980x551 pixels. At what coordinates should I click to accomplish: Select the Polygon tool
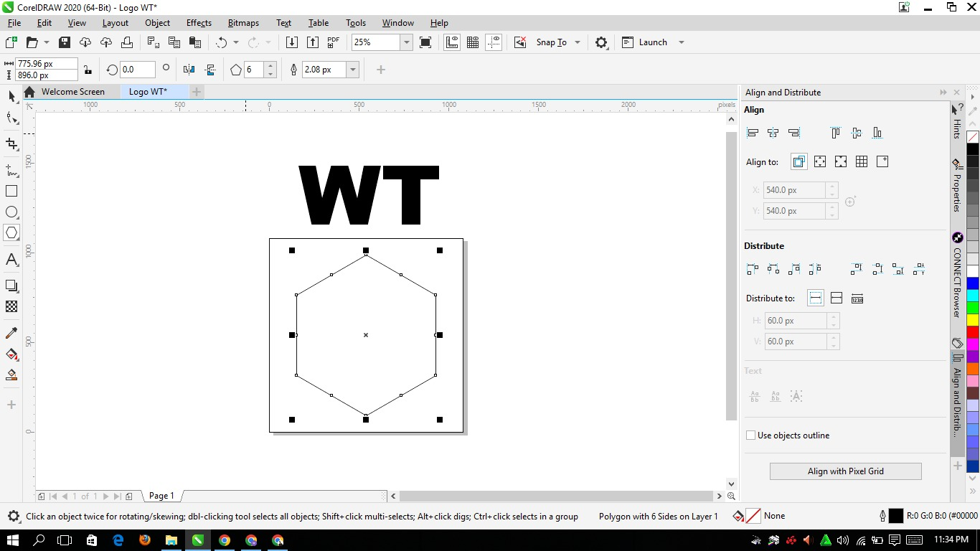pos(11,232)
